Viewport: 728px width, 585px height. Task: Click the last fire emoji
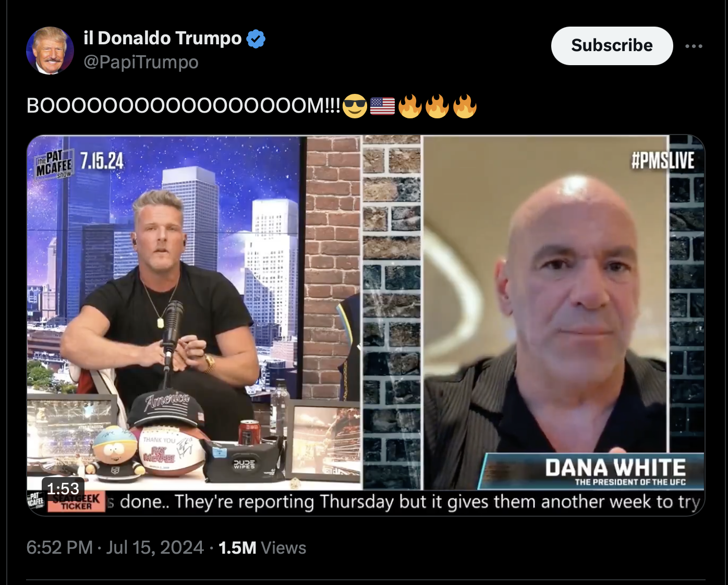(465, 106)
